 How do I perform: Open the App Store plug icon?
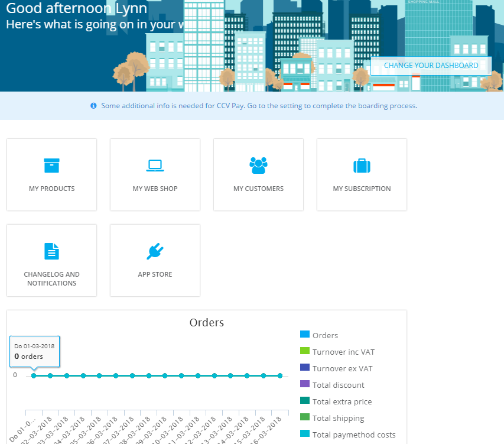(155, 251)
